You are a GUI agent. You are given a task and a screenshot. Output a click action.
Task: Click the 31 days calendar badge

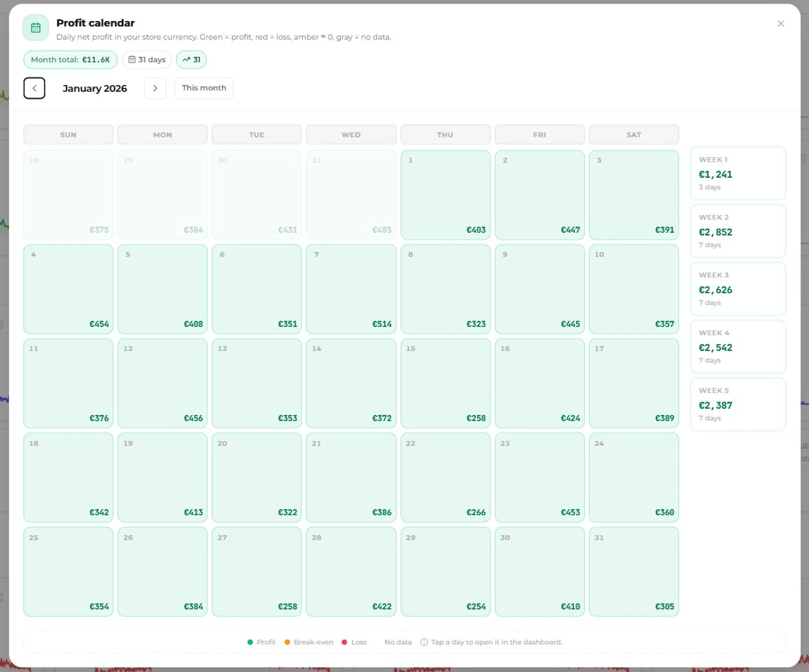[x=147, y=60]
